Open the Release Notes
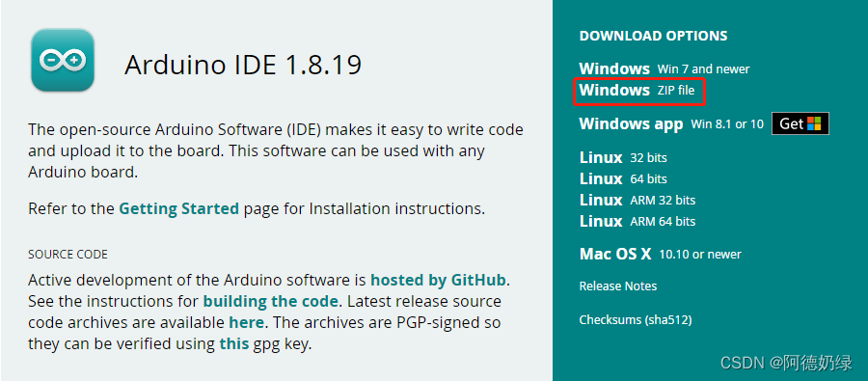 618,286
